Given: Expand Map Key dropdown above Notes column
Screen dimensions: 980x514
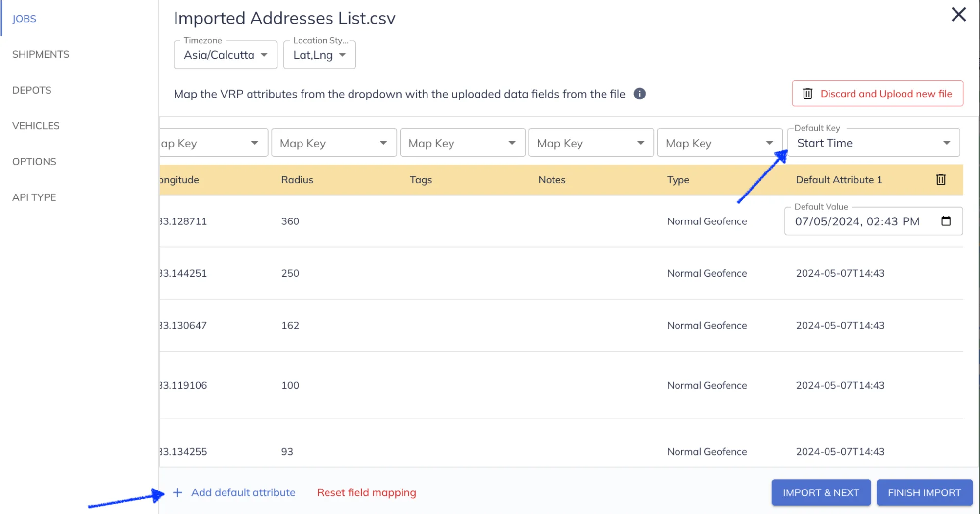Looking at the screenshot, I should click(591, 143).
